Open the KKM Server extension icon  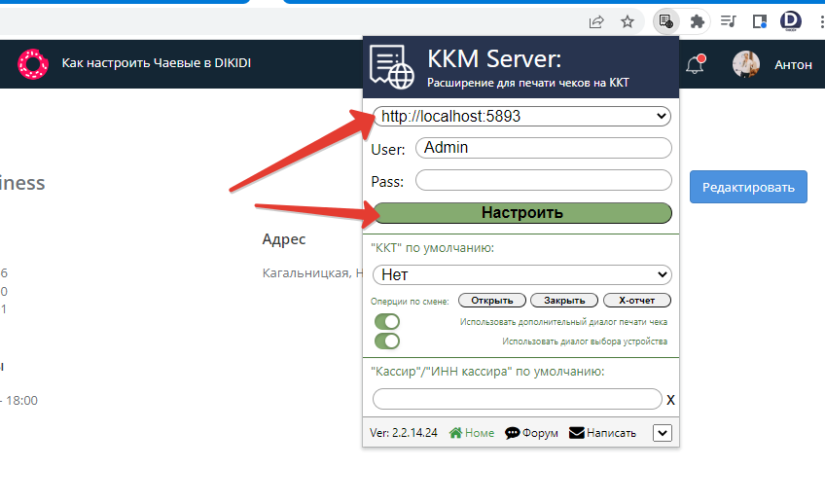pos(666,21)
